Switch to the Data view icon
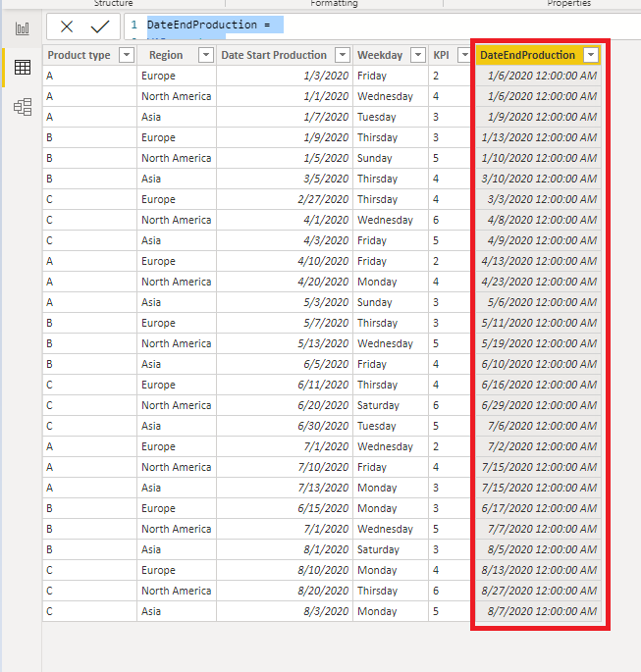The image size is (641, 672). tap(23, 68)
